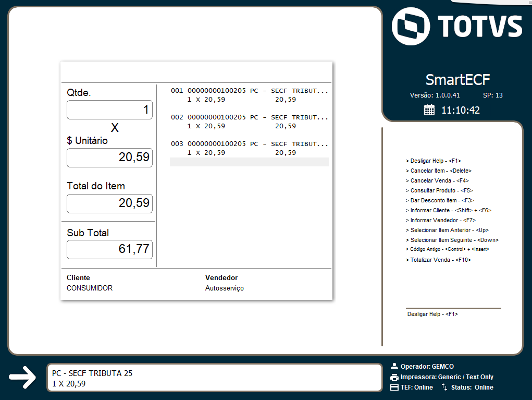
Task: Select item 001 in the sale list
Action: 250,95
